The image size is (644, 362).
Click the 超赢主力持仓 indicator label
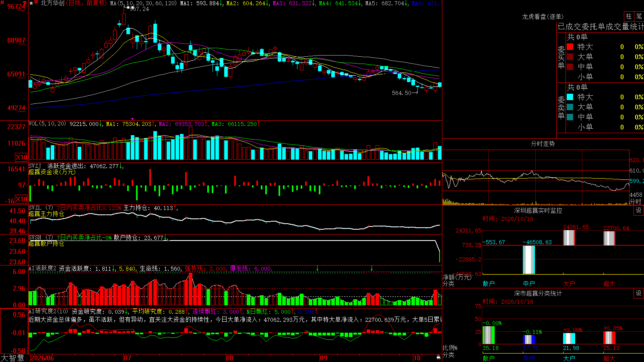46,214
